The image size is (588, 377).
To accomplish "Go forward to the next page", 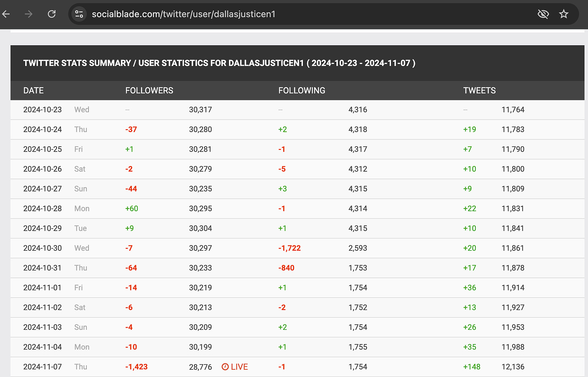I will [29, 14].
